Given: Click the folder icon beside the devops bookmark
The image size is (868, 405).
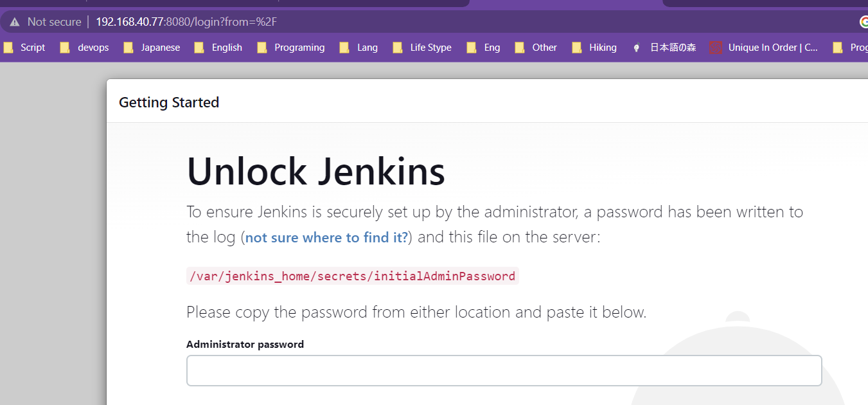Looking at the screenshot, I should click(x=65, y=48).
